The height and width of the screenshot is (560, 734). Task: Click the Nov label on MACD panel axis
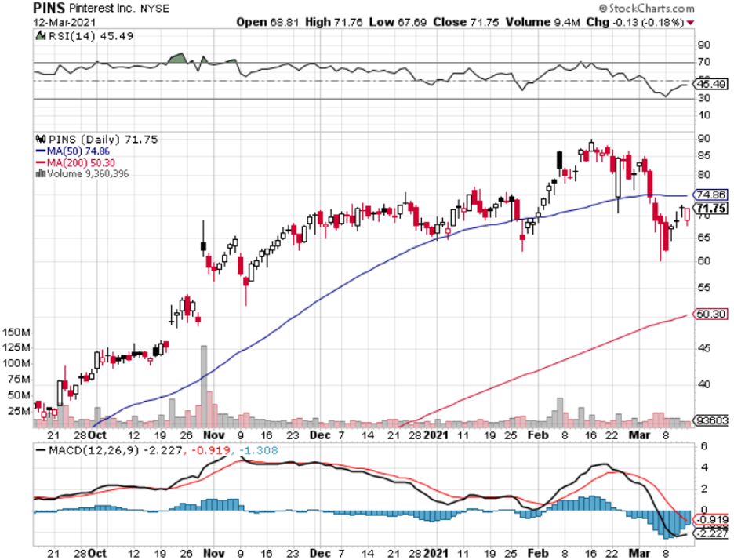pyautogui.click(x=214, y=553)
